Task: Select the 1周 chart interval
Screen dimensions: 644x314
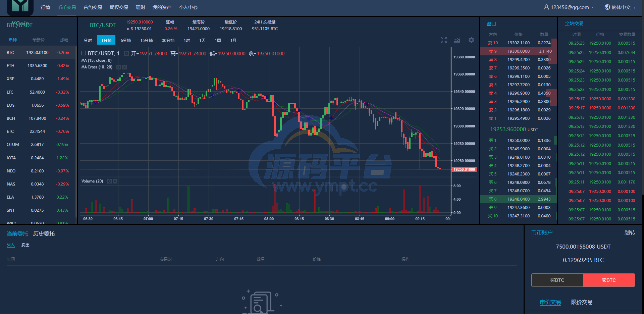Action: (218, 40)
